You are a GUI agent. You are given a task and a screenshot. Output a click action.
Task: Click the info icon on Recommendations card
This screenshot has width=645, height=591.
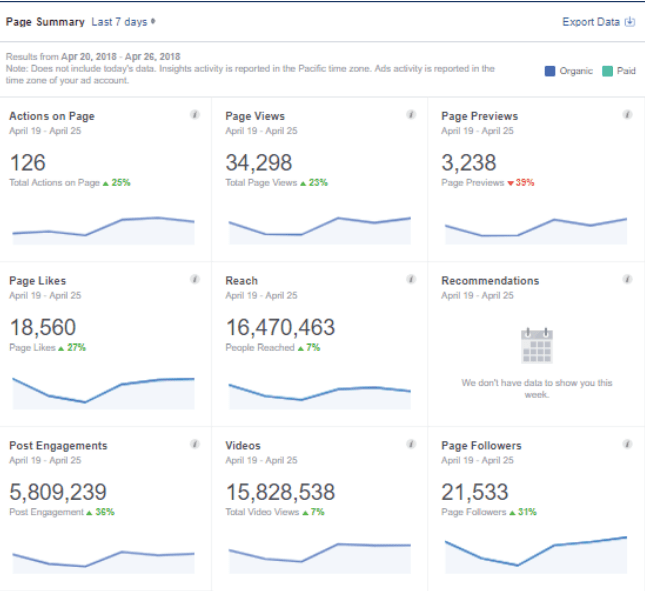point(627,280)
